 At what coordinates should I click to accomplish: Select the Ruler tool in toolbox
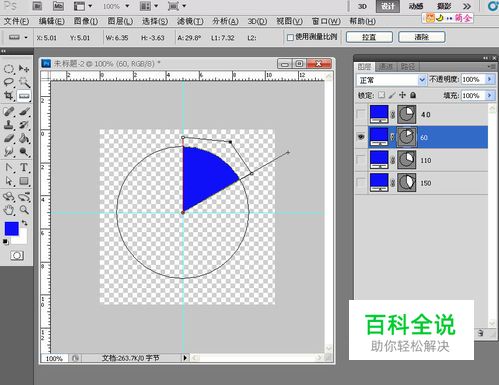(x=24, y=96)
